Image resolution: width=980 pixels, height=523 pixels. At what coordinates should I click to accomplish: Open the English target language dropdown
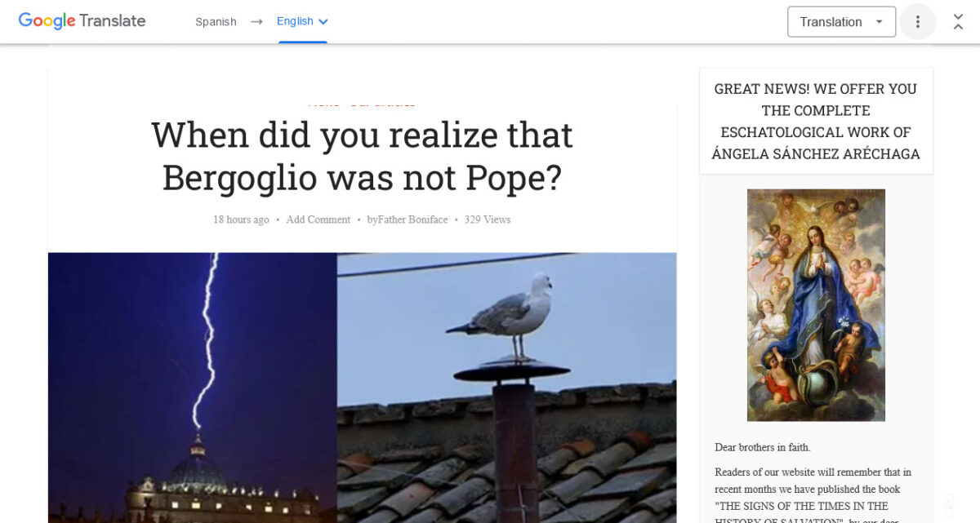point(302,22)
